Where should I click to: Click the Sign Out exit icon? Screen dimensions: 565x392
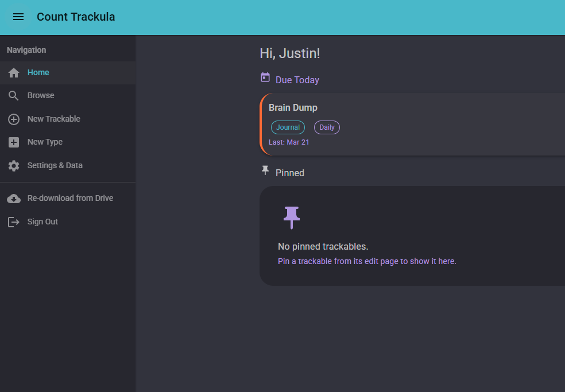[x=13, y=222]
